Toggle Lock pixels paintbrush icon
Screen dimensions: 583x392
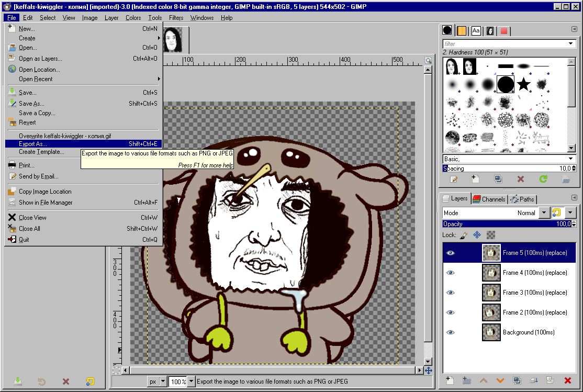pyautogui.click(x=464, y=235)
